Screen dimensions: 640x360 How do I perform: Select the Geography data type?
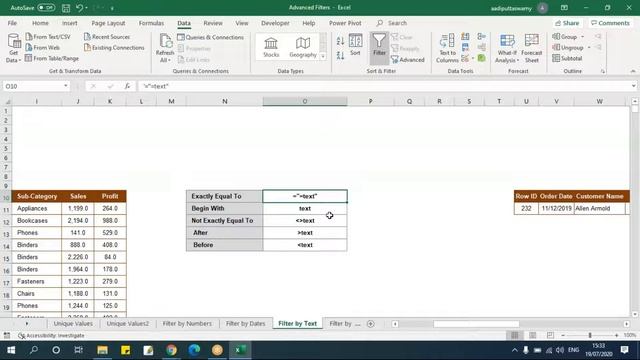pyautogui.click(x=303, y=47)
